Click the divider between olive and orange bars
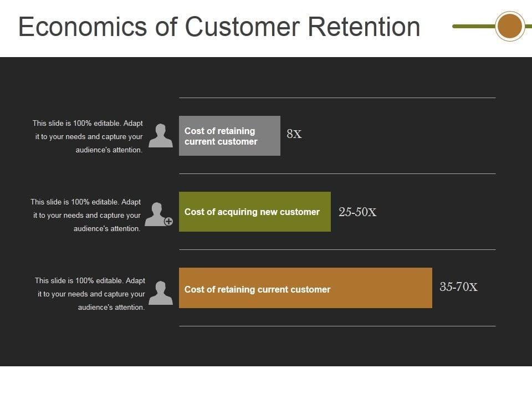This screenshot has width=532, height=399. pyautogui.click(x=337, y=249)
